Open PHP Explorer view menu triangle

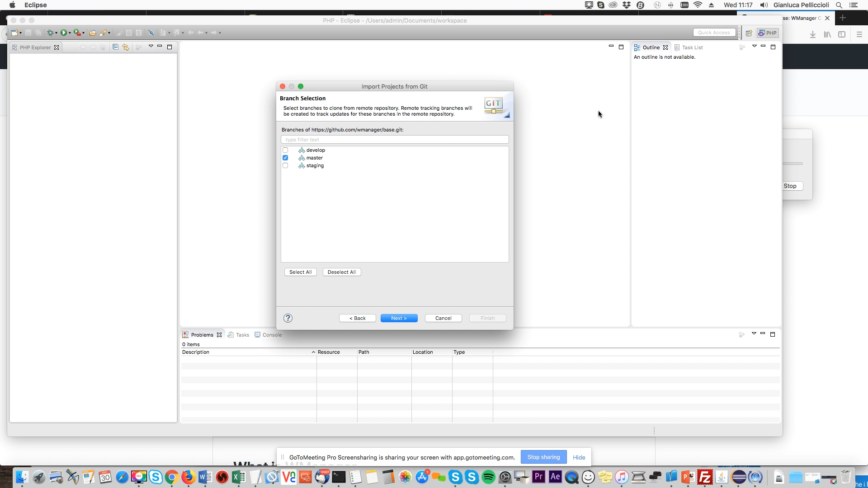[151, 46]
